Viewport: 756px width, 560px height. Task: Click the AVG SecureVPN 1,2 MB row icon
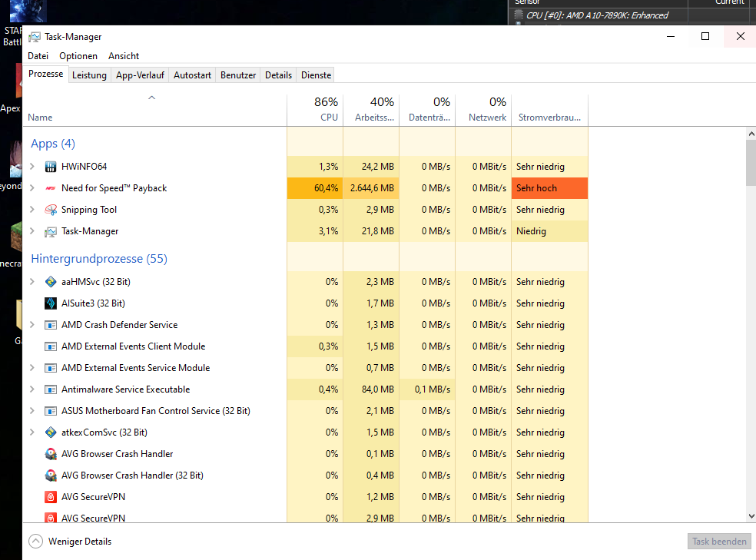(51, 497)
